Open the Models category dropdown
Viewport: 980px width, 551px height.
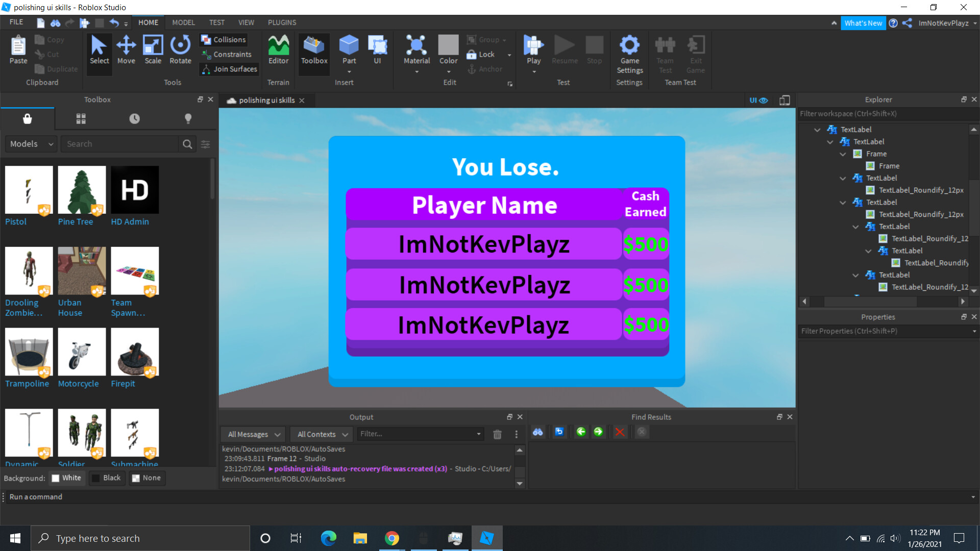[31, 144]
